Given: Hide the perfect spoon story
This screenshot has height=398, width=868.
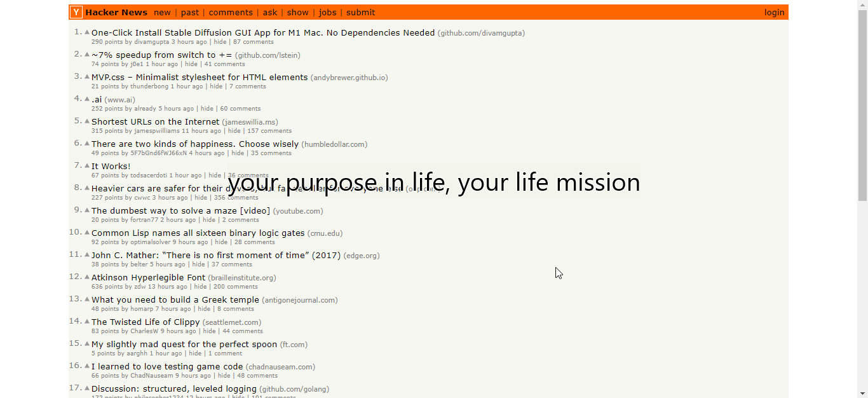Looking at the screenshot, I should (x=195, y=353).
